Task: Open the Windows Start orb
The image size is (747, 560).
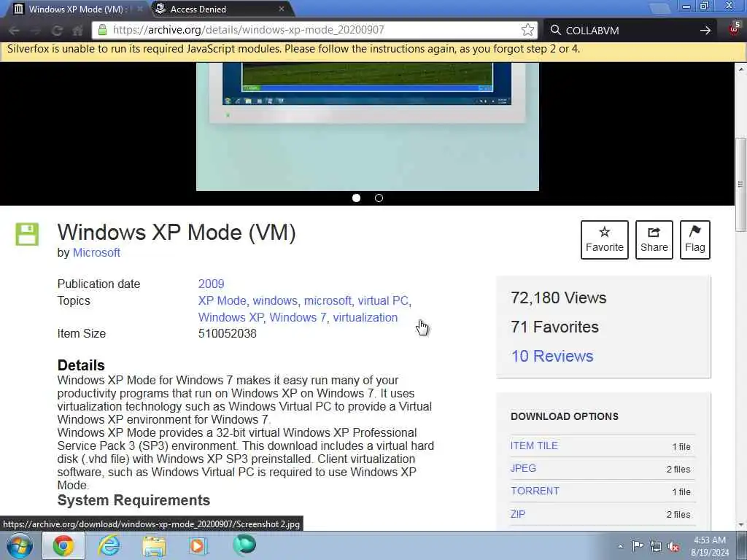Action: 20,545
